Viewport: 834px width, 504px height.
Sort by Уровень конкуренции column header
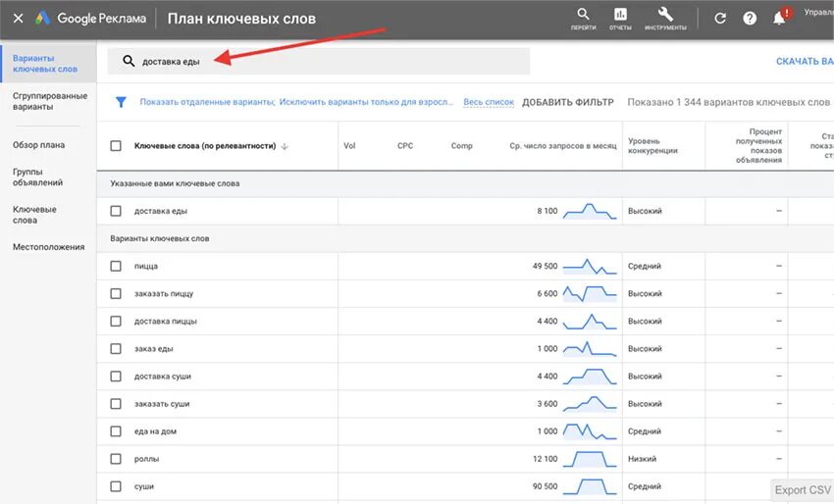pos(652,146)
